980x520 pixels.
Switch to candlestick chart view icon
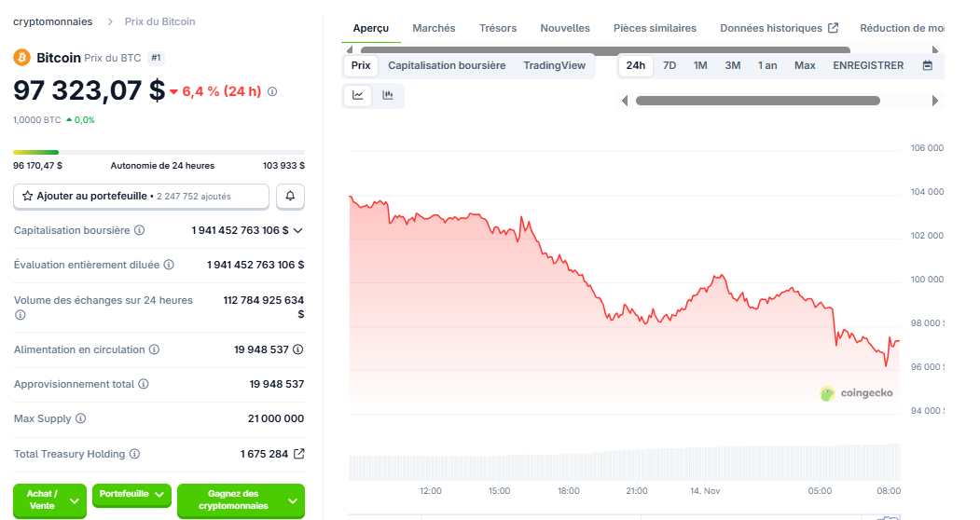coord(388,95)
